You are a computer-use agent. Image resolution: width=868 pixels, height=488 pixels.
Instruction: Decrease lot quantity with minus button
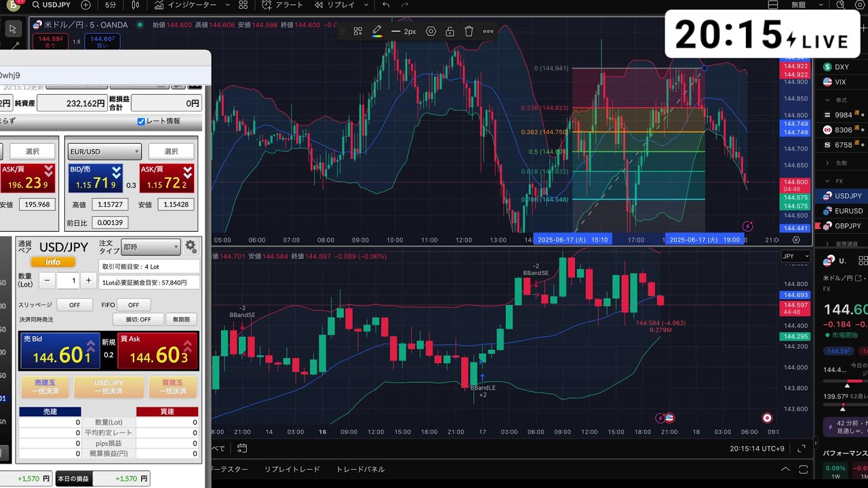tap(47, 280)
